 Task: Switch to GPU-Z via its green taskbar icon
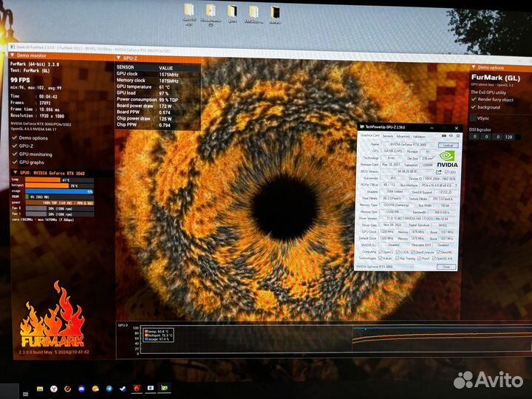coord(165,387)
